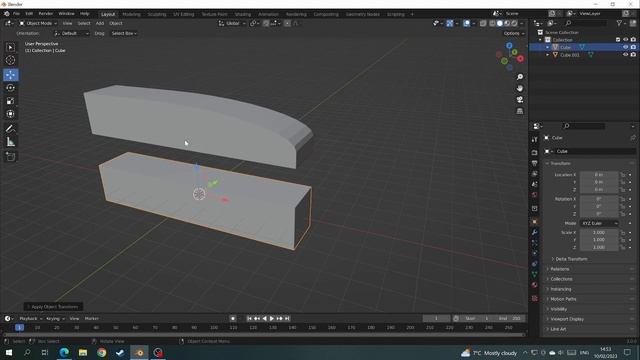Switch perspective/orthographic grid icon

point(520,111)
